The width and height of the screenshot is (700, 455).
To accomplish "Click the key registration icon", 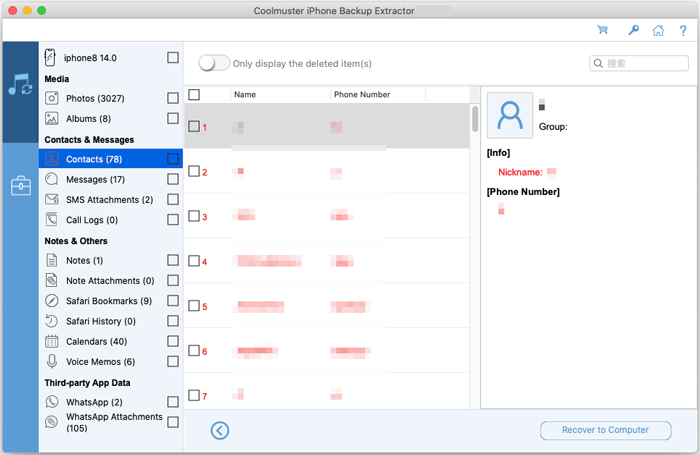I will tap(633, 30).
